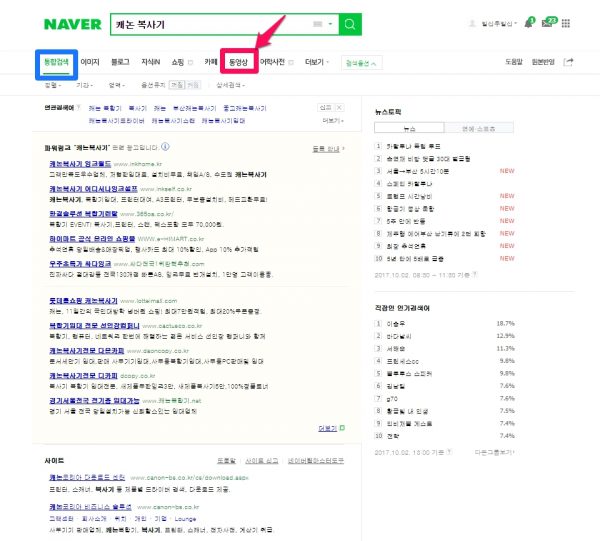Viewport: 600px width, 541px height.
Task: Open the on-screen keyboard icon in search box
Action: pos(317,24)
